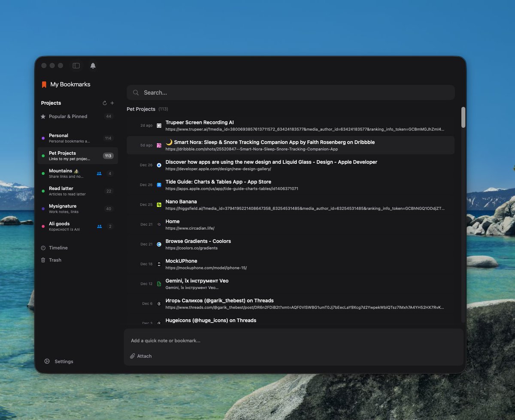Click the 22 badge on Read latter
Image resolution: width=515 pixels, height=420 pixels.
[109, 191]
